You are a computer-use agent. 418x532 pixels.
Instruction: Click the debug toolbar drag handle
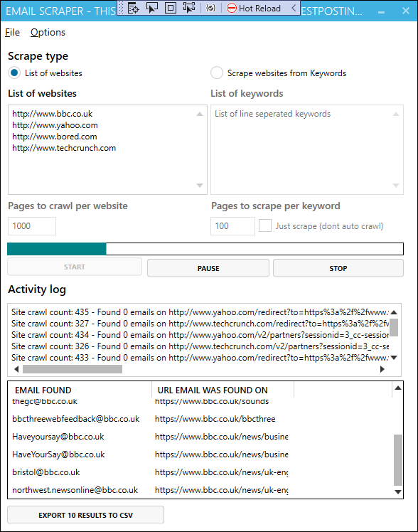(122, 8)
